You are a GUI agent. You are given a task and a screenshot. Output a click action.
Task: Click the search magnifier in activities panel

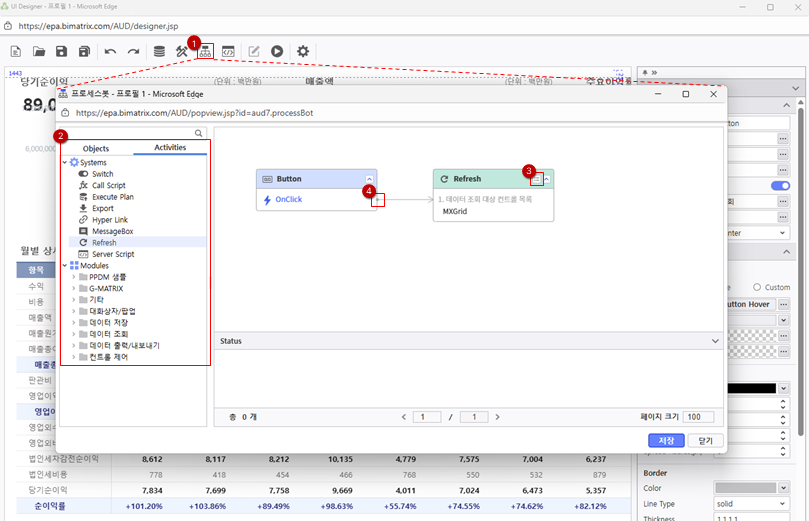[199, 133]
